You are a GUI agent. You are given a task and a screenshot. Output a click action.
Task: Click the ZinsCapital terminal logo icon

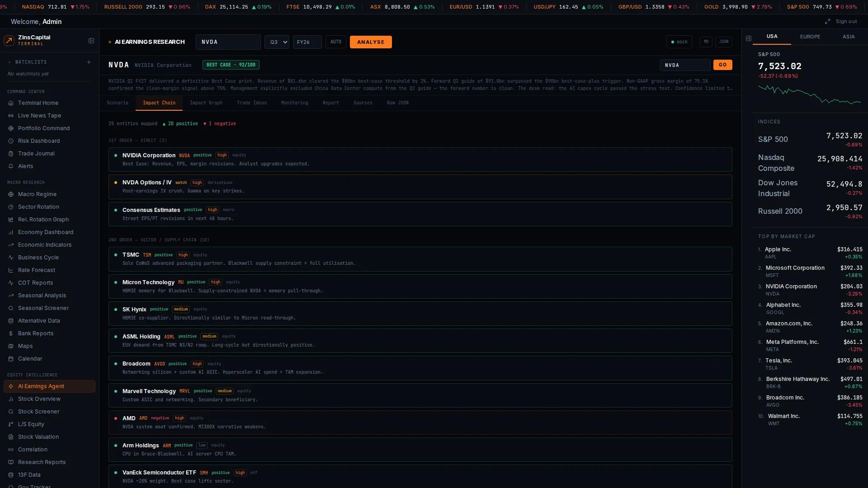[9, 41]
